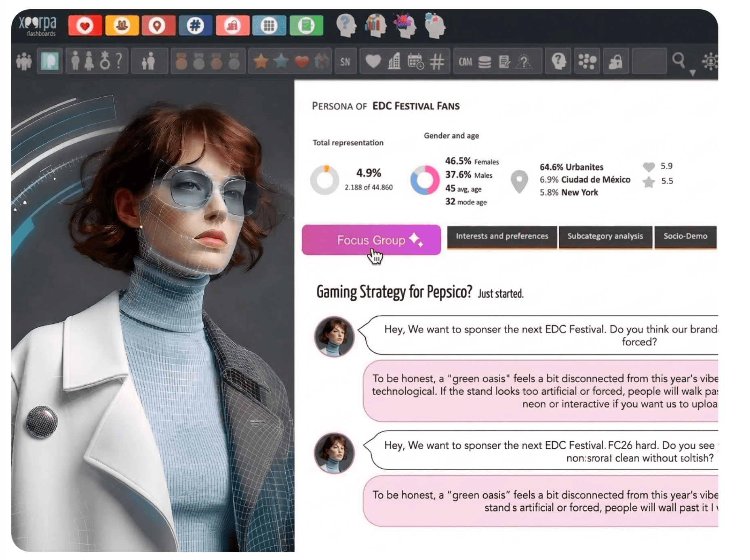750x560 pixels.
Task: Open the blue hashtag dashboard button
Action: coord(195,26)
